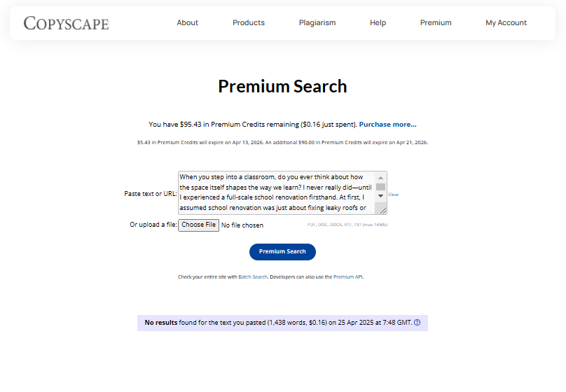Open the Batch Search link
Screen dimensions: 566x392
click(253, 277)
